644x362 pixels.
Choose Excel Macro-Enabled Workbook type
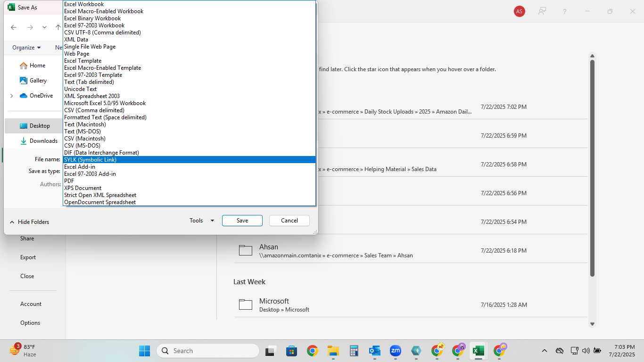point(189,11)
